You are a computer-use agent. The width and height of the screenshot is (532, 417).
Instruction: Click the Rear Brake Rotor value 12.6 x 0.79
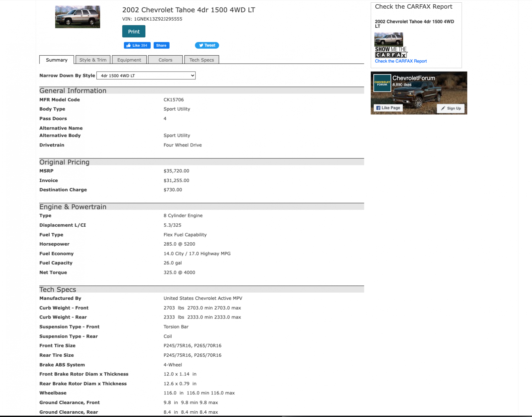click(180, 384)
